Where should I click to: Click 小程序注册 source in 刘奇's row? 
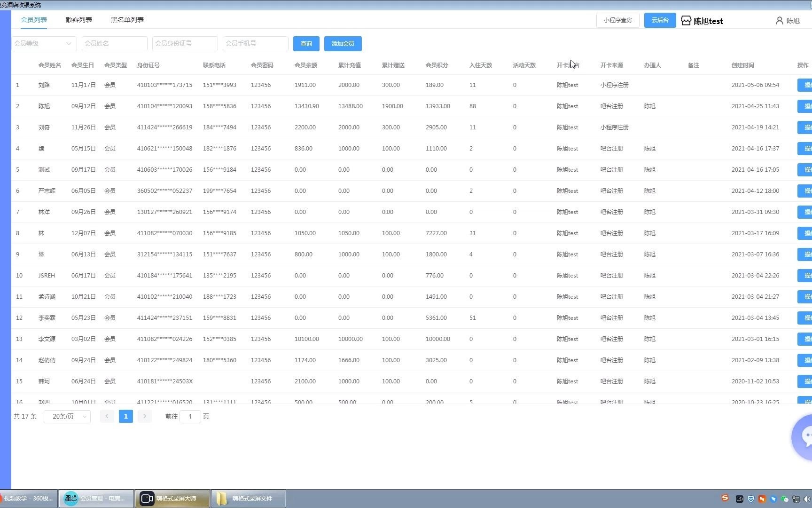click(615, 127)
